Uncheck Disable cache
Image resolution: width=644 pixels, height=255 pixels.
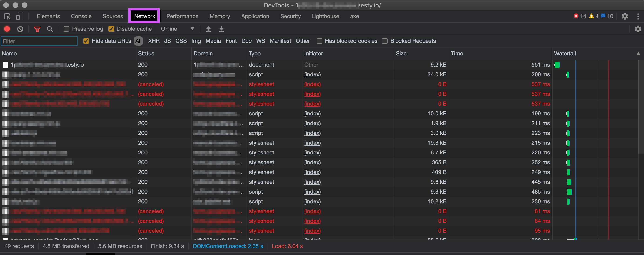[x=111, y=29]
